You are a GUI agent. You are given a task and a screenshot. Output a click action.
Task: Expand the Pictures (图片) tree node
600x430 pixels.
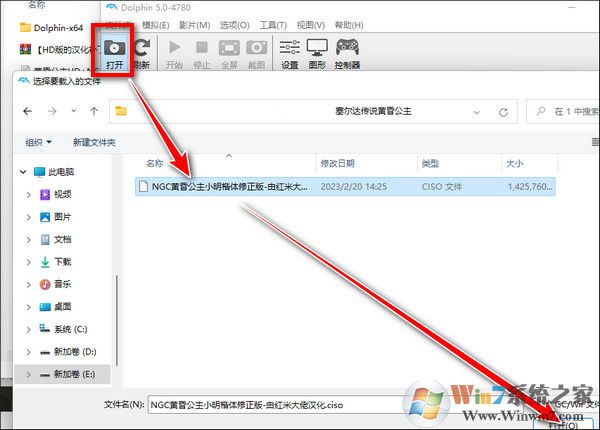tap(28, 217)
